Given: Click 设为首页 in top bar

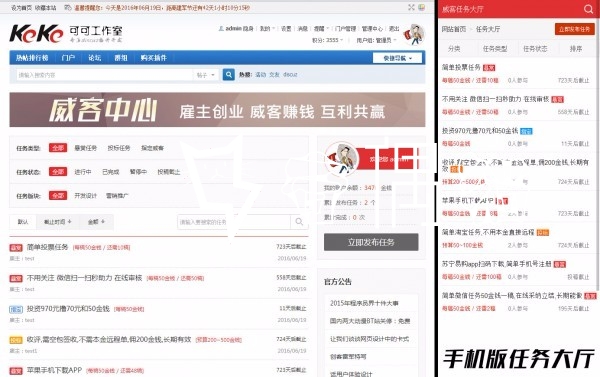Looking at the screenshot, I should tap(21, 8).
